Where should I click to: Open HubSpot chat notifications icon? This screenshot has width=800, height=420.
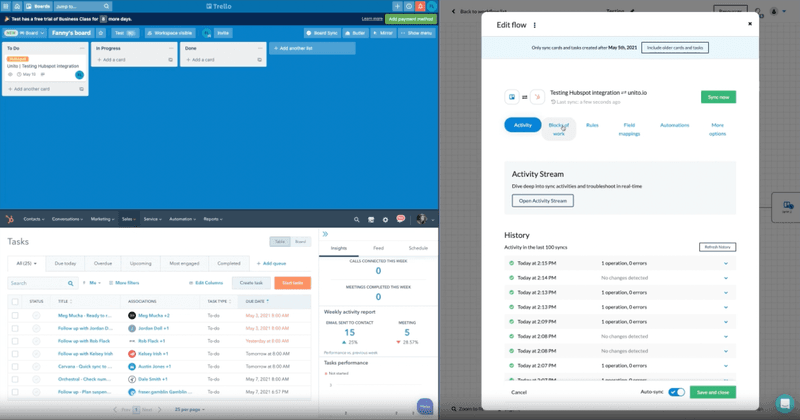(x=401, y=219)
